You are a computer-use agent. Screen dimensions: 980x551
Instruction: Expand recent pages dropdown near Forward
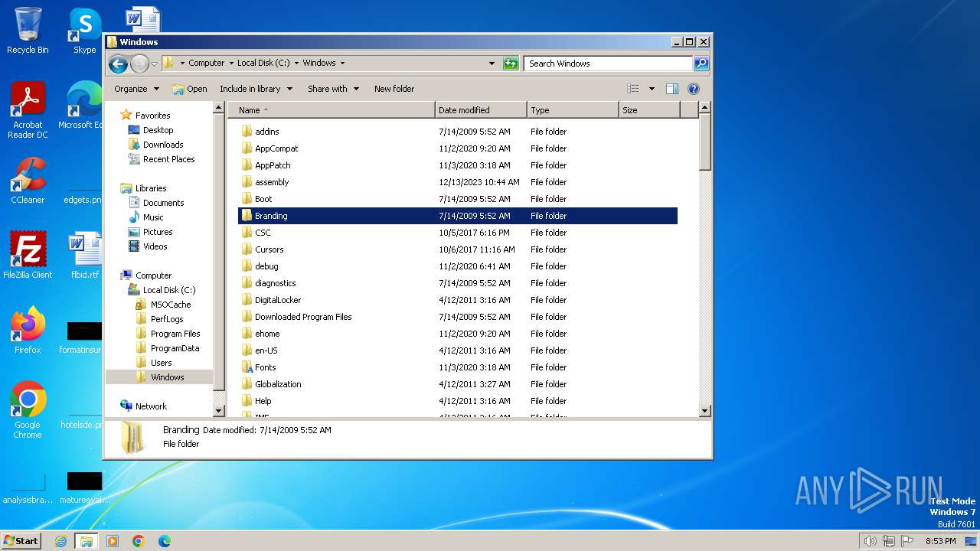[x=155, y=64]
